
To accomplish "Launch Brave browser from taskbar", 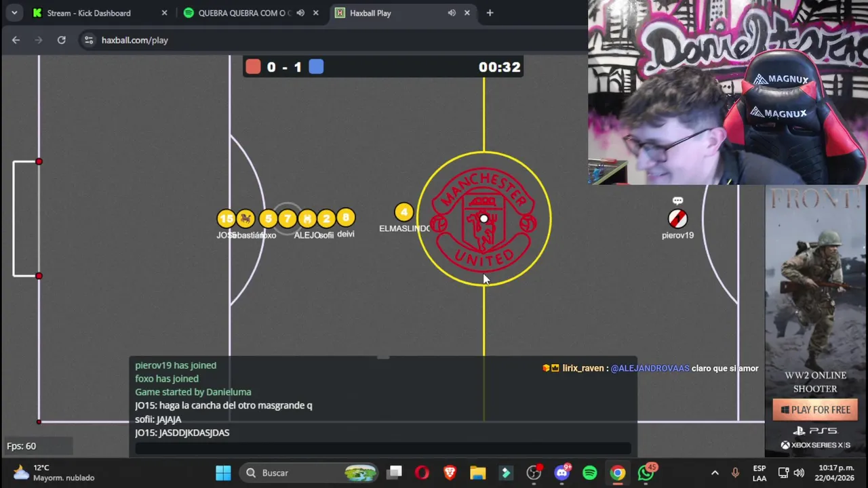I will click(x=450, y=472).
